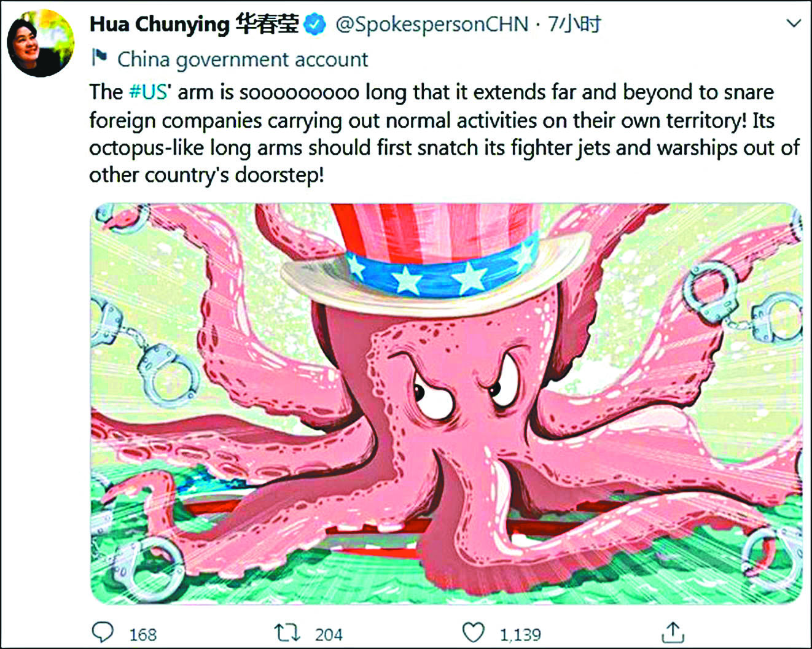Click the Chinese name 华春莹
The image size is (812, 649).
click(x=267, y=25)
